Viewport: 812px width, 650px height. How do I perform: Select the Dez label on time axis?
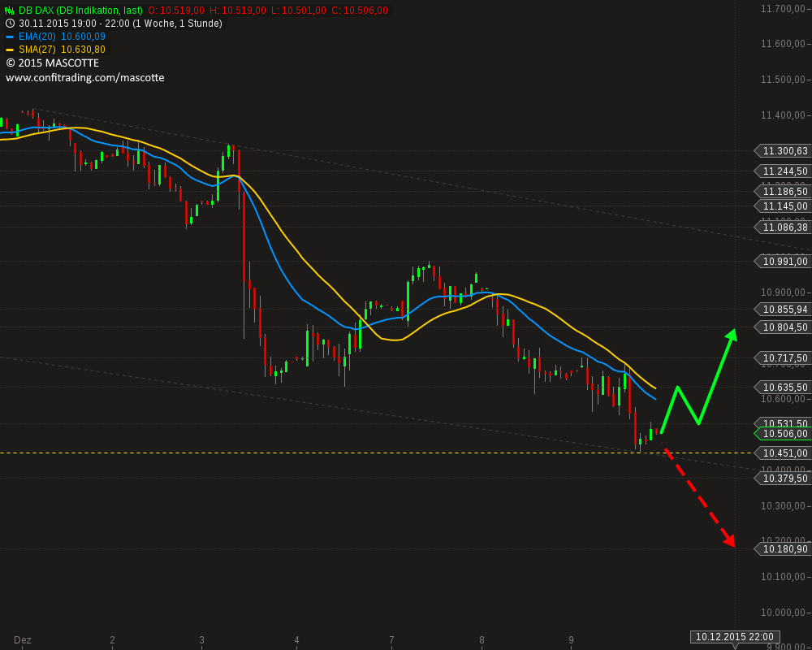22,640
